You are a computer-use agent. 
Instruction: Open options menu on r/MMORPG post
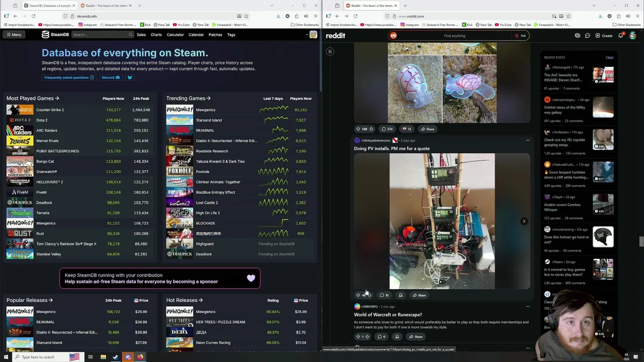point(528,306)
